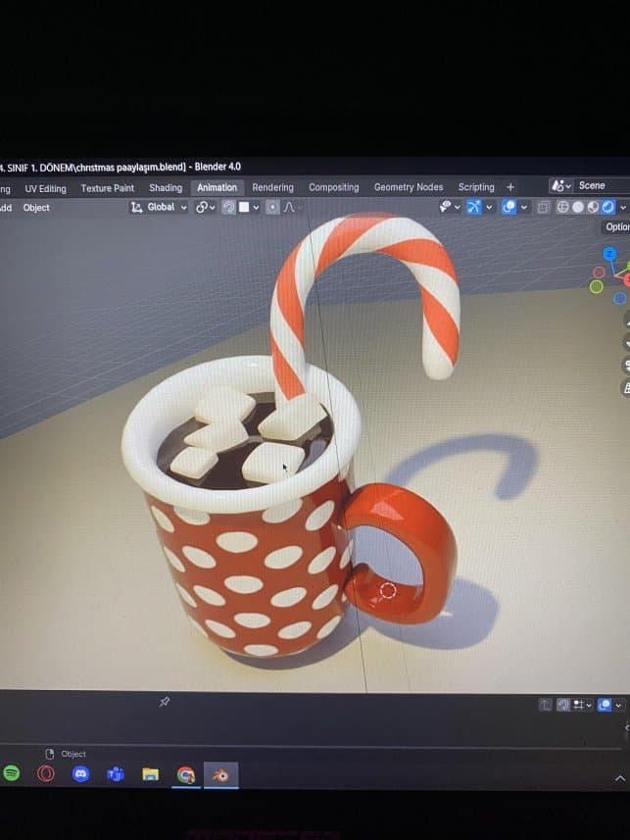The width and height of the screenshot is (630, 840).
Task: Switch to the Texture Paint workspace
Action: click(x=108, y=188)
